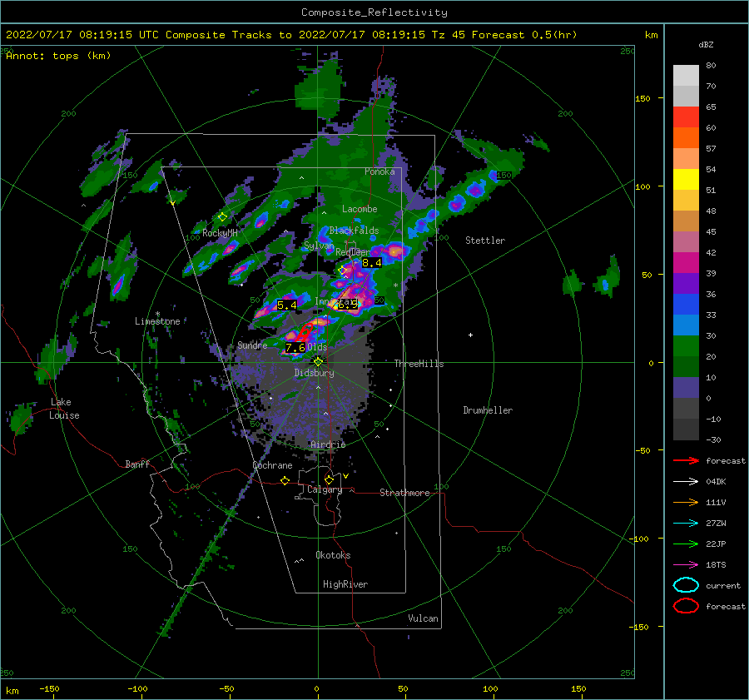Pick the red swatch between 65 and 60
This screenshot has height=700, width=749.
(686, 117)
